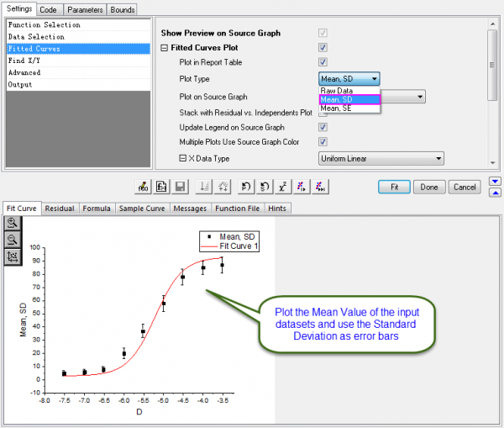Image resolution: width=504 pixels, height=428 pixels.
Task: Click the rescale graph icon
Action: tap(13, 256)
